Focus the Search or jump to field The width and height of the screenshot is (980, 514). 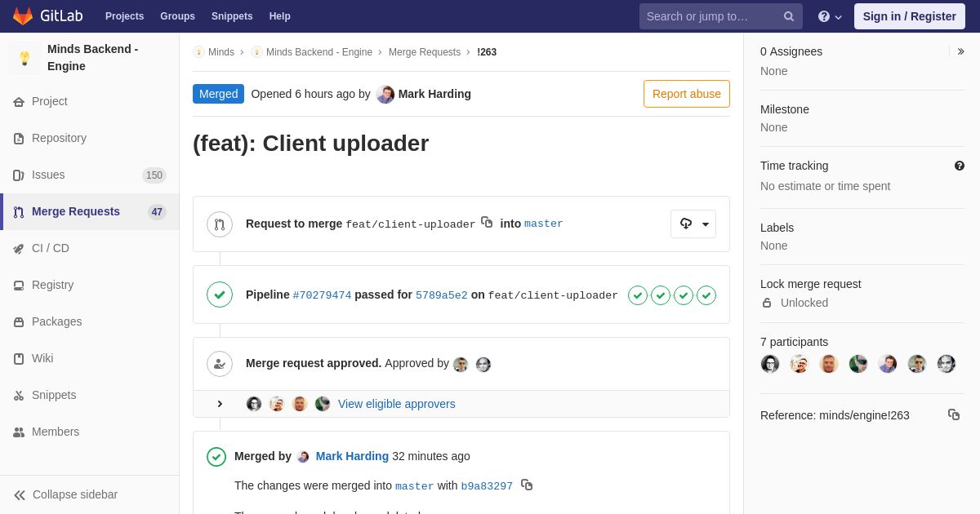(721, 16)
